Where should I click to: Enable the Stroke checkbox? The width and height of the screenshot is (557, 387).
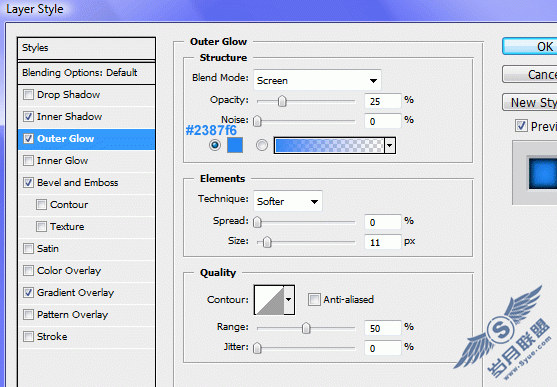pos(28,337)
